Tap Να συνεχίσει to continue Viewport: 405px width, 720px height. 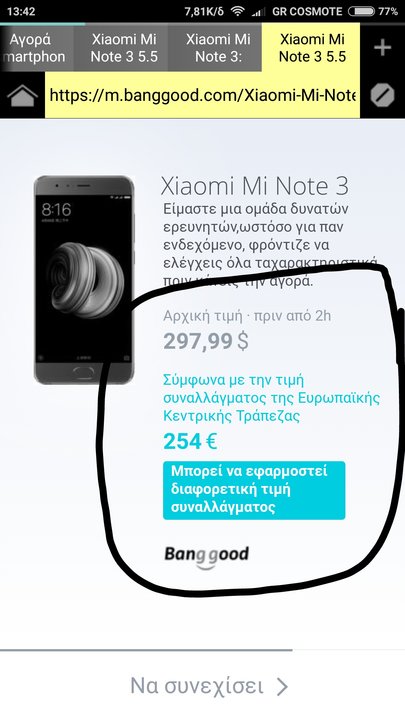coord(197,686)
